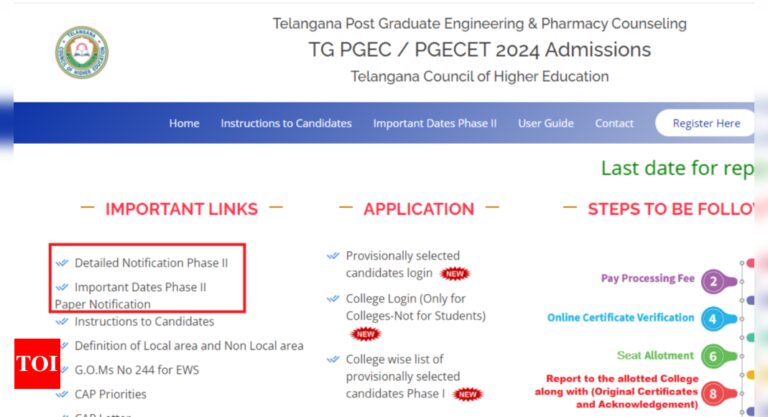Click the NEW badge beside candidates Phase I

point(468,394)
